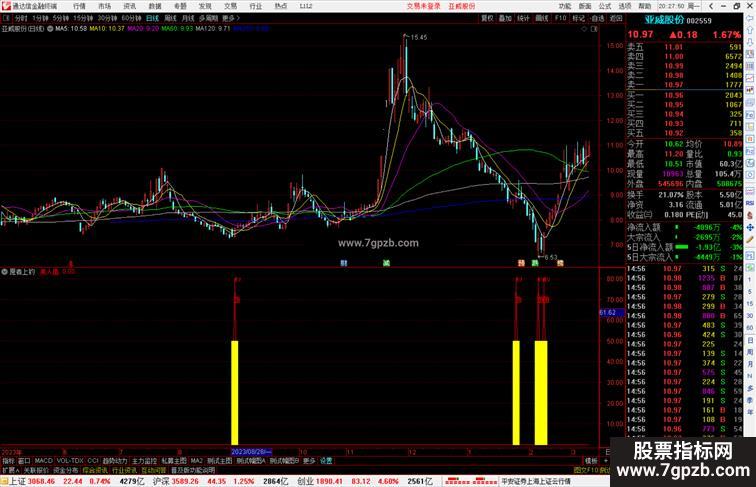
Task: Switch to the 分时 period tab
Action: pos(21,18)
